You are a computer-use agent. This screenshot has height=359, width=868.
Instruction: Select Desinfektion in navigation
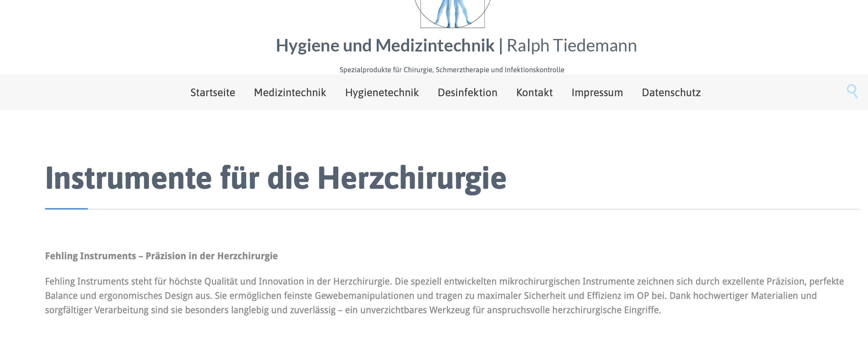[x=467, y=93]
